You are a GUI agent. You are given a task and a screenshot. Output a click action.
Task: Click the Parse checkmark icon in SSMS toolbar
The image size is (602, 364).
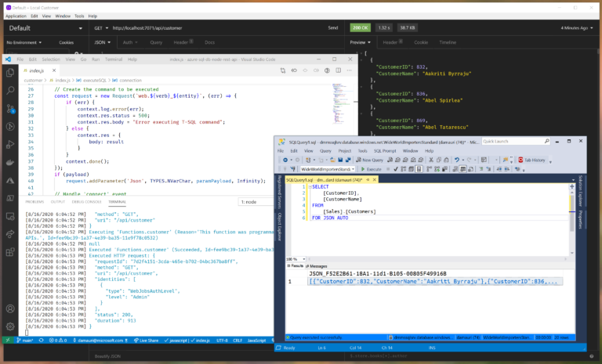pyautogui.click(x=395, y=169)
